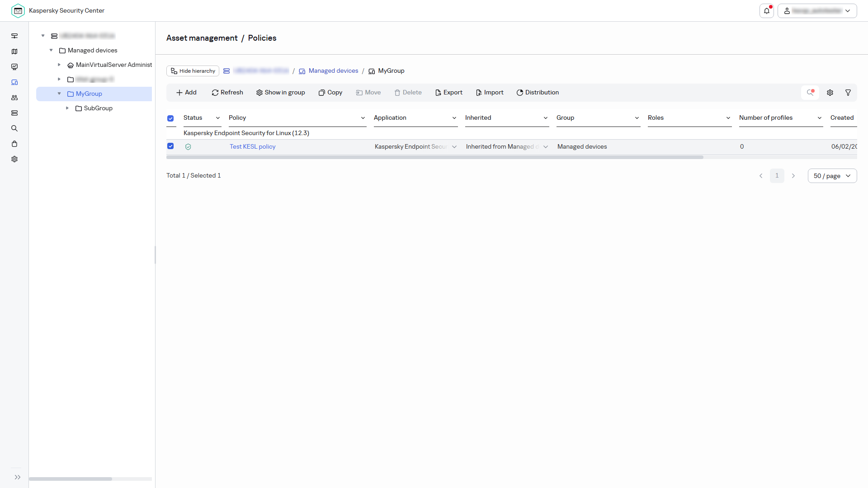The width and height of the screenshot is (868, 488).
Task: Expand the SubGroup tree node
Action: coord(67,108)
